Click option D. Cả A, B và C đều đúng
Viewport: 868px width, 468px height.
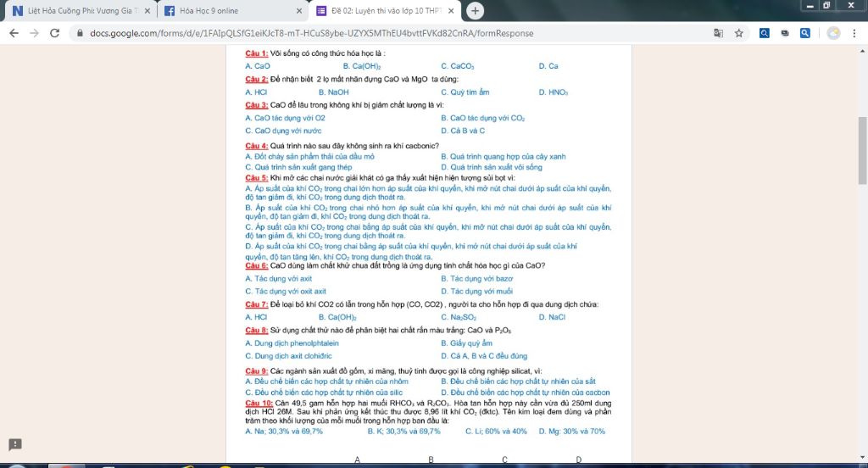click(484, 356)
